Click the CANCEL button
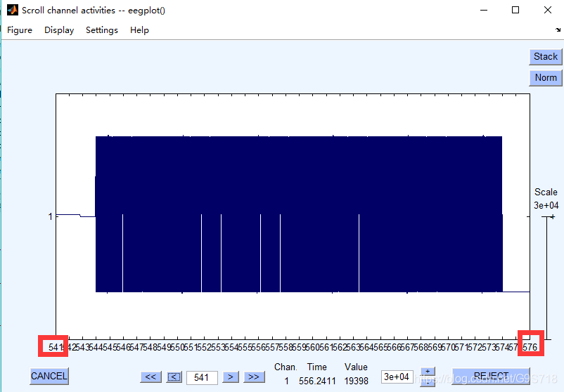Screen dimensions: 564x392 tap(49, 376)
